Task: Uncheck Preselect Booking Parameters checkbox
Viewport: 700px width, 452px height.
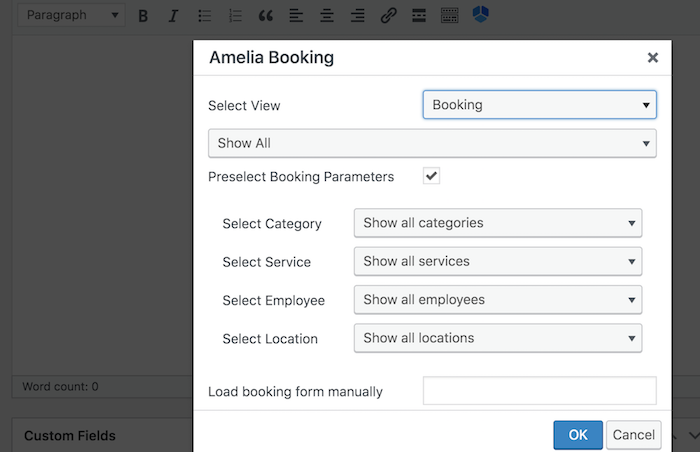Action: 431,177
